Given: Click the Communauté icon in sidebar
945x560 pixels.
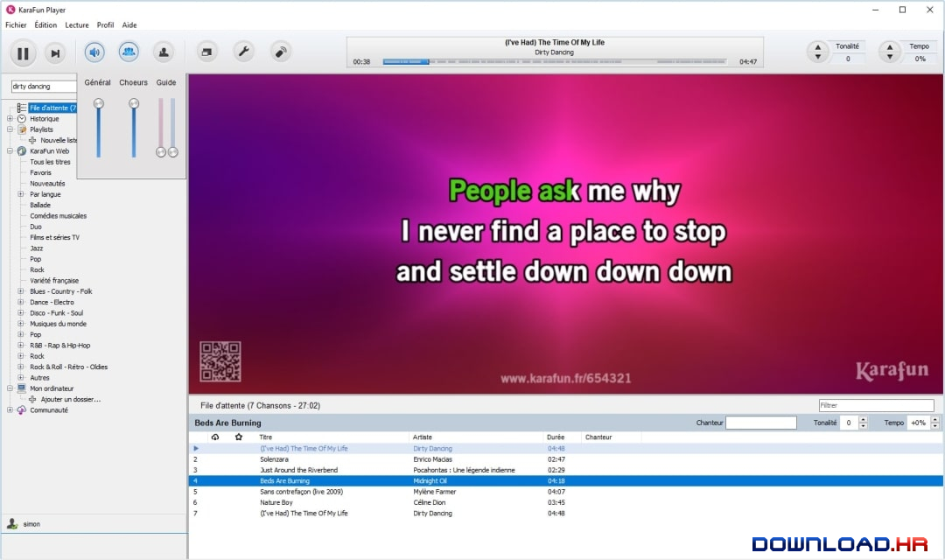Looking at the screenshot, I should [22, 409].
